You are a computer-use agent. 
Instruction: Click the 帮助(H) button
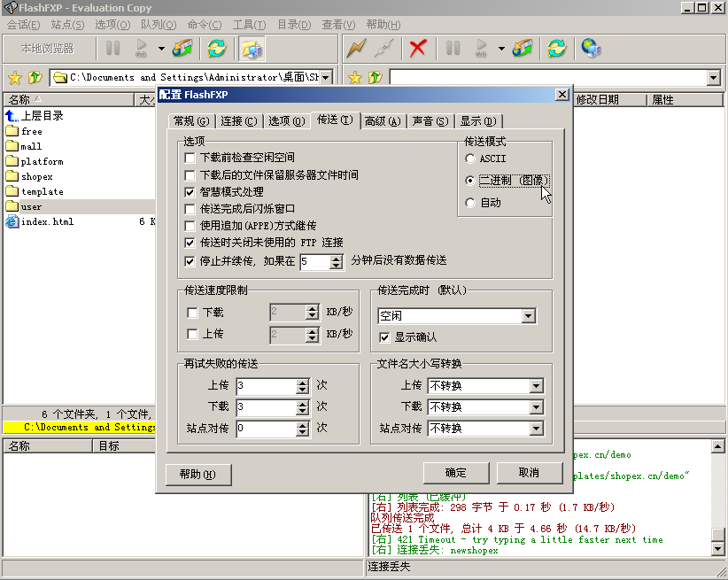click(198, 474)
